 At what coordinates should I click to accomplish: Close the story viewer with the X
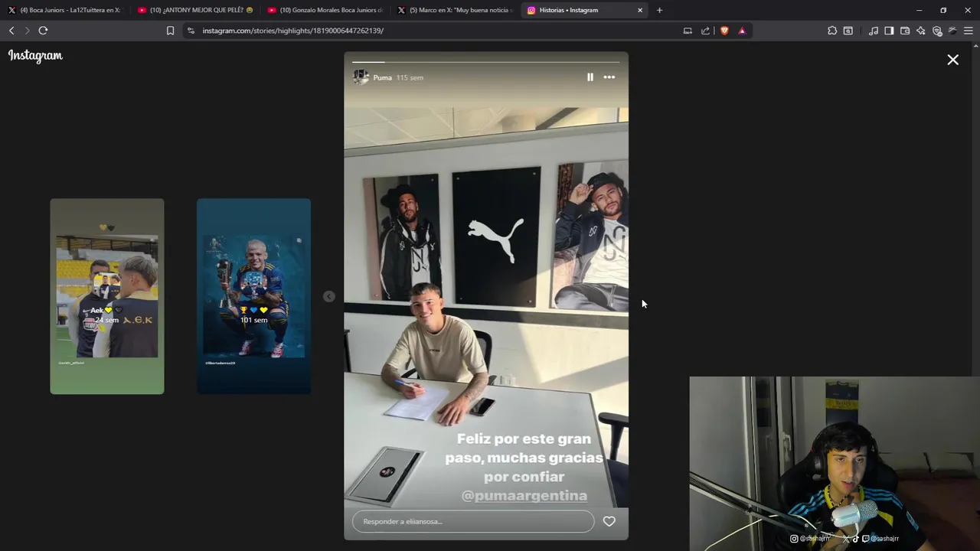(952, 60)
